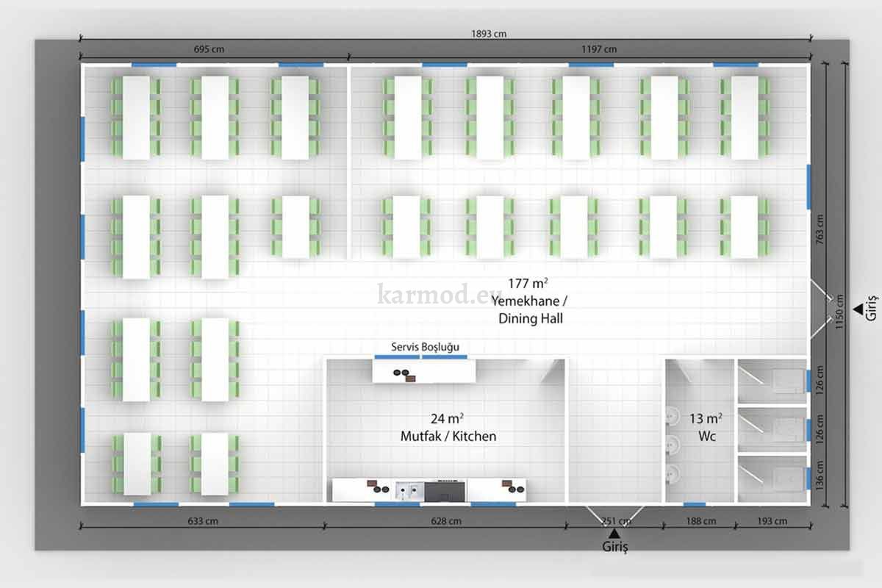The height and width of the screenshot is (588, 882).
Task: Click the serving counter below Servis Boşluğu
Action: click(x=423, y=371)
